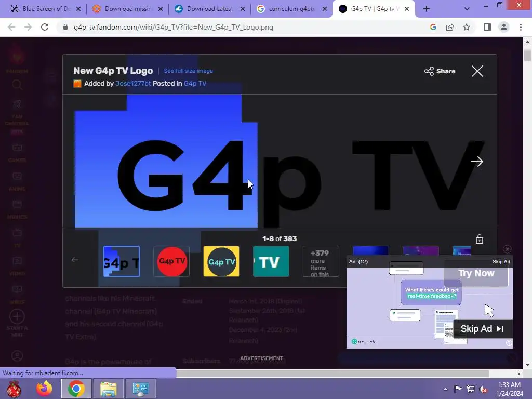
Task: Open Fandom search in sidebar
Action: pos(17,85)
